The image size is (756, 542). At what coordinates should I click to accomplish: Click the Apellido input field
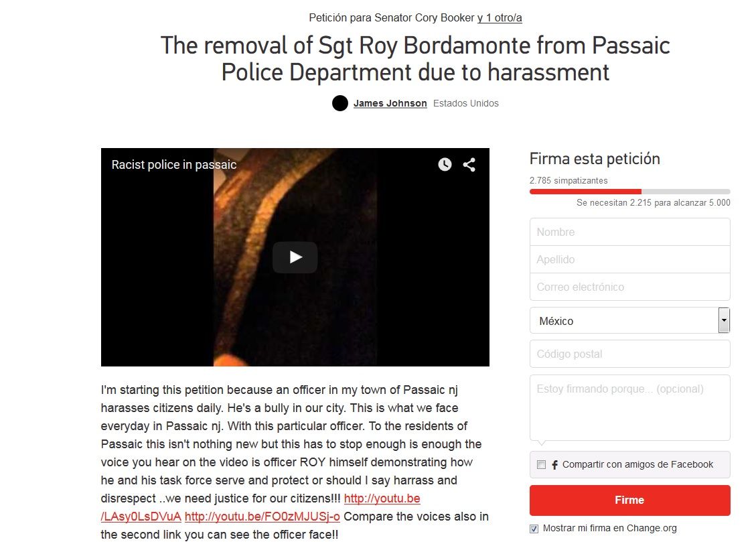pos(629,259)
